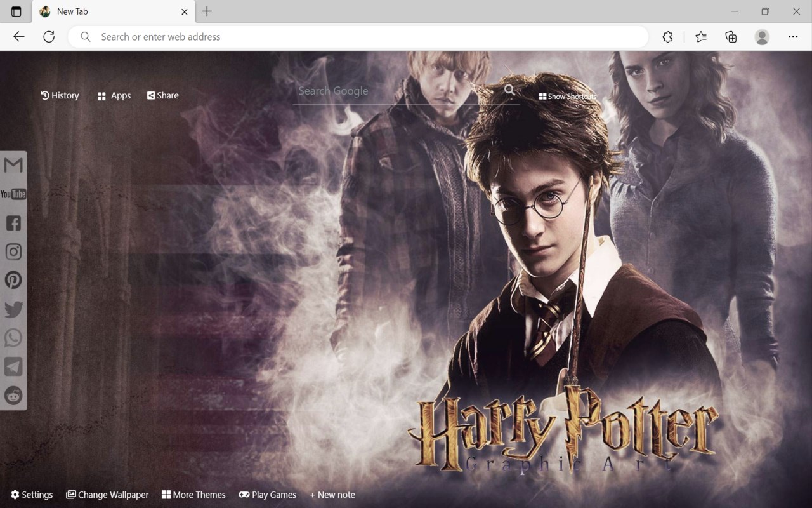Click Change Wallpaper

click(107, 495)
